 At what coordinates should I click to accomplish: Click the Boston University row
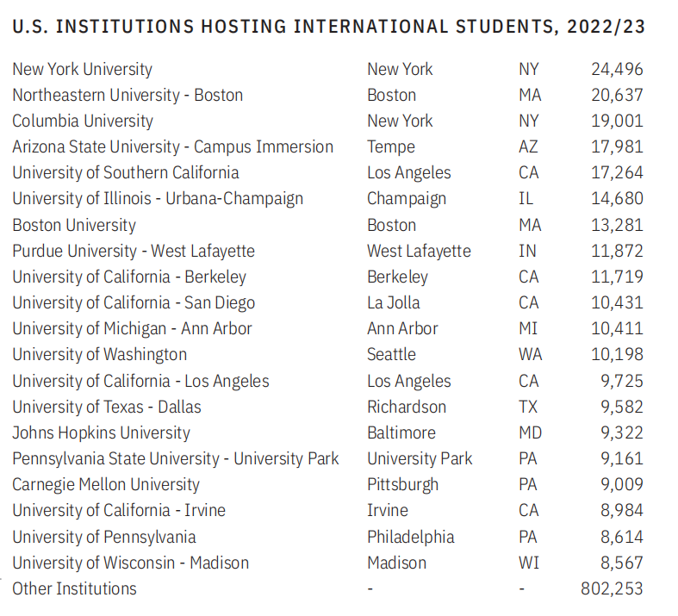pos(327,225)
